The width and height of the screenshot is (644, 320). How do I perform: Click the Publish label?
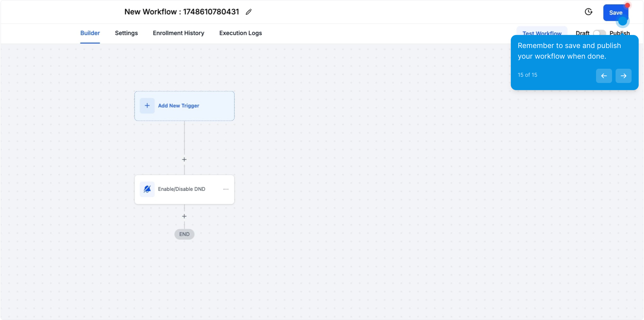pos(619,33)
